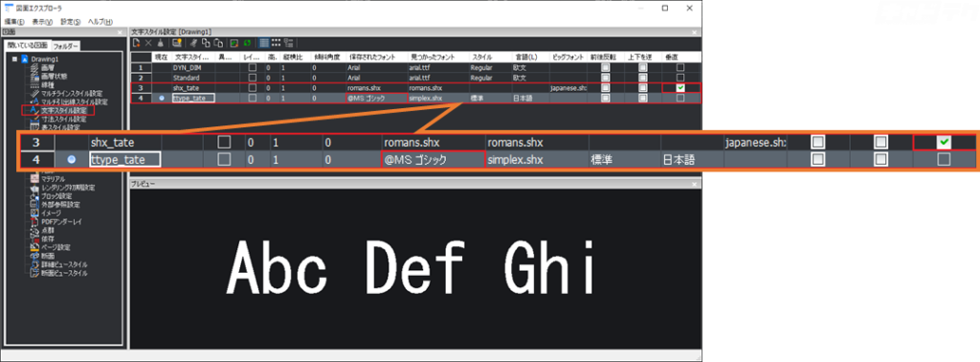The width and height of the screenshot is (980, 362).
Task: Open the 設定(S) menu
Action: point(71,21)
